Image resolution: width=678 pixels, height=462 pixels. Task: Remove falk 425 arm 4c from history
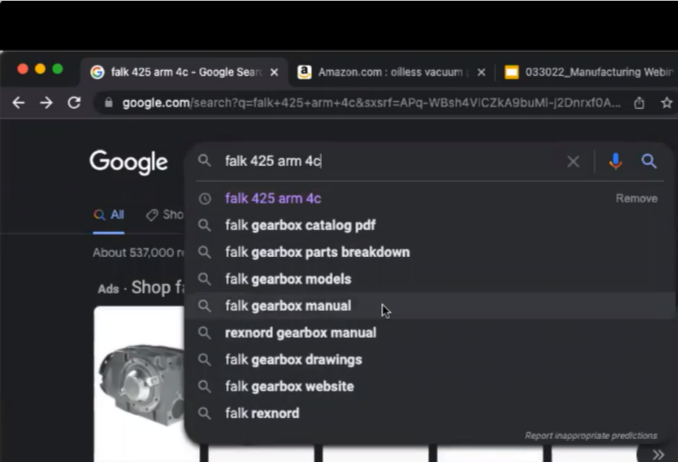coord(636,199)
